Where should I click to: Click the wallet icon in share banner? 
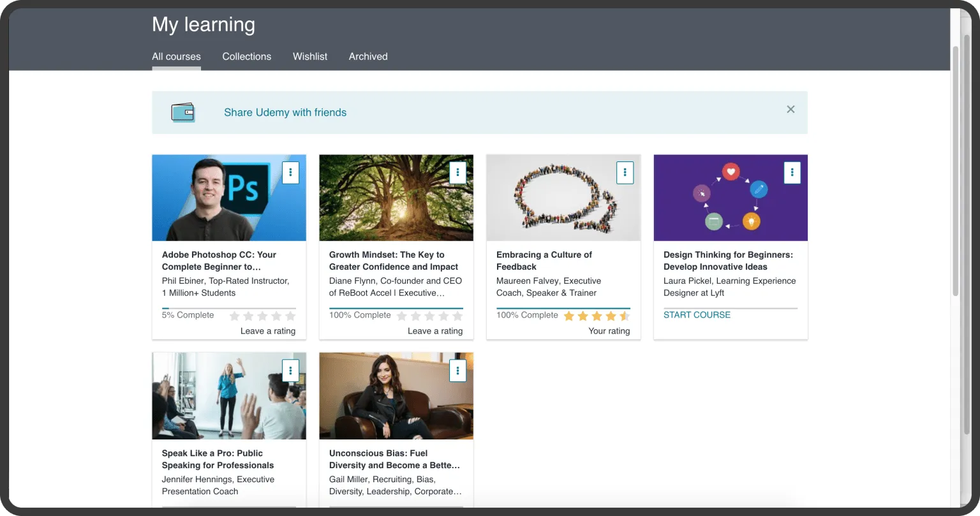click(183, 112)
